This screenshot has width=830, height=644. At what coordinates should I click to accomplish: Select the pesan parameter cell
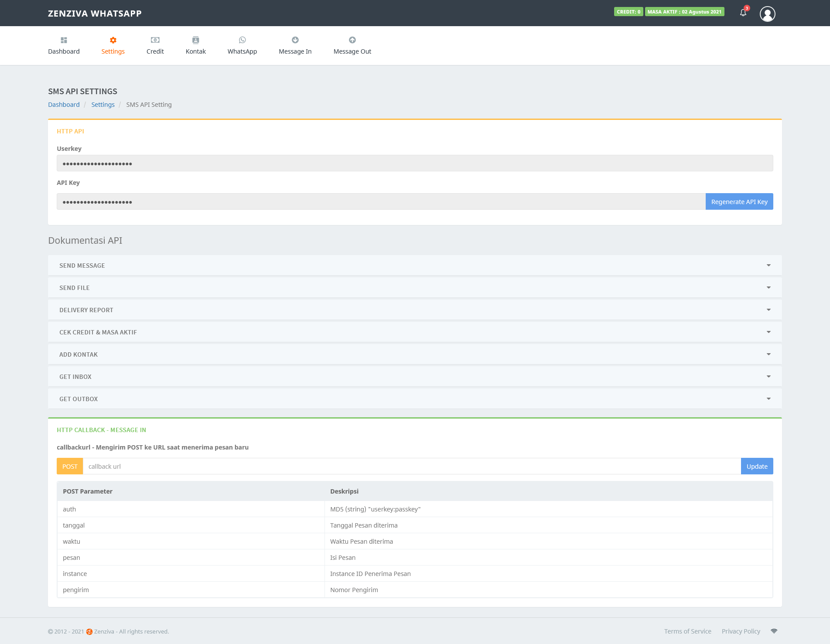coord(191,558)
